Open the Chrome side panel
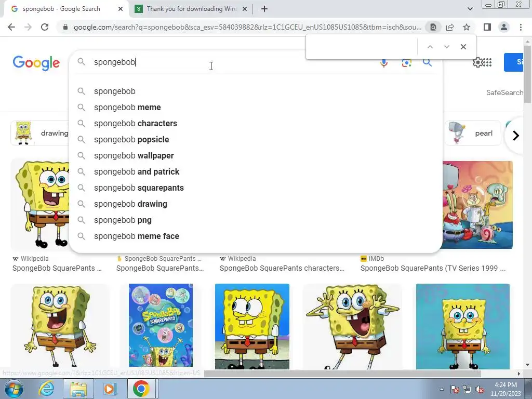Viewport: 532px width, 399px height. (487, 27)
